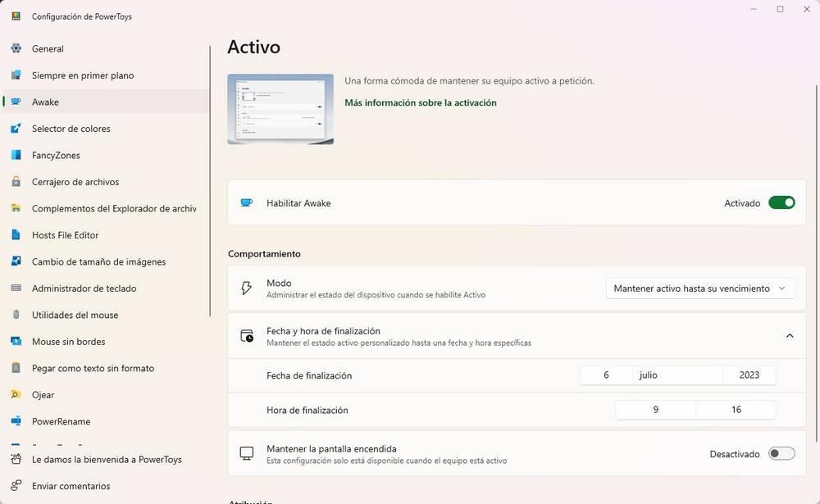Click the welcome to PowerToys icon
820x504 pixels.
(x=16, y=460)
